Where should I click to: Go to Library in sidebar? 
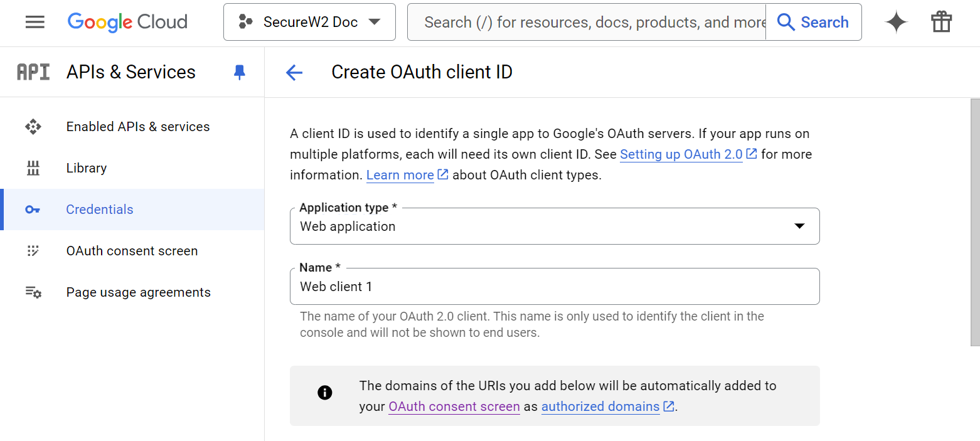[86, 168]
